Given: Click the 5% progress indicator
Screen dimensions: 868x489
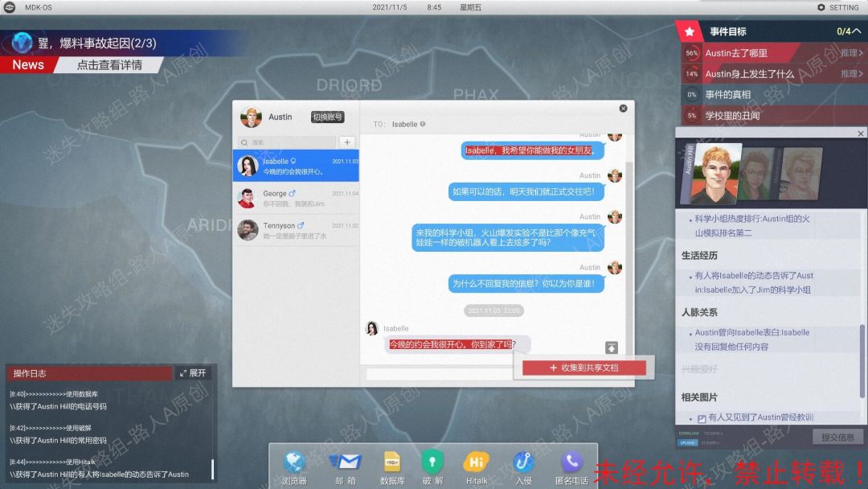Looking at the screenshot, I should tap(691, 116).
